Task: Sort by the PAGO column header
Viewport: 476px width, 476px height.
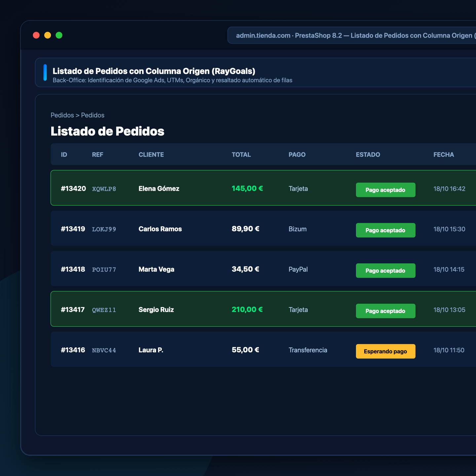Action: [297, 155]
